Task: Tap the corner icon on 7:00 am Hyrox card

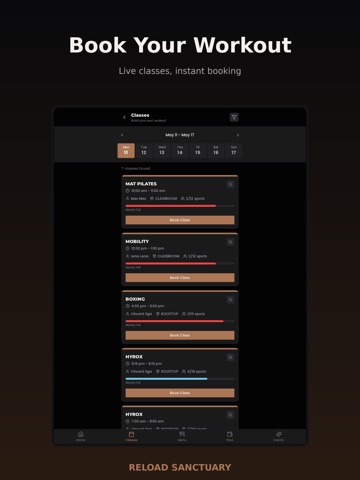Action: point(230,415)
